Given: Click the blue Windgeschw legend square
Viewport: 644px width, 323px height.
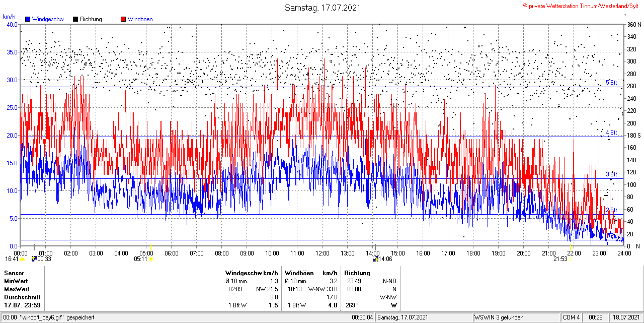Looking at the screenshot, I should 28,19.
